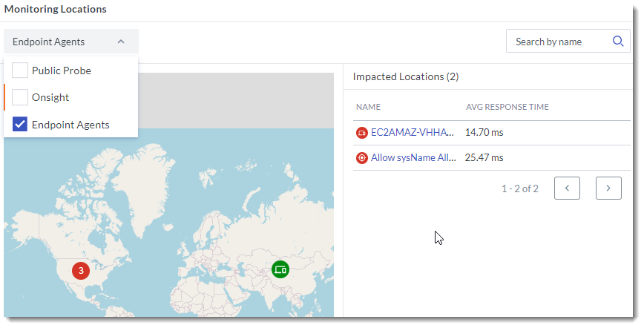Sort by AVG RESPONSE TIME column header
The height and width of the screenshot is (328, 644).
tap(507, 107)
